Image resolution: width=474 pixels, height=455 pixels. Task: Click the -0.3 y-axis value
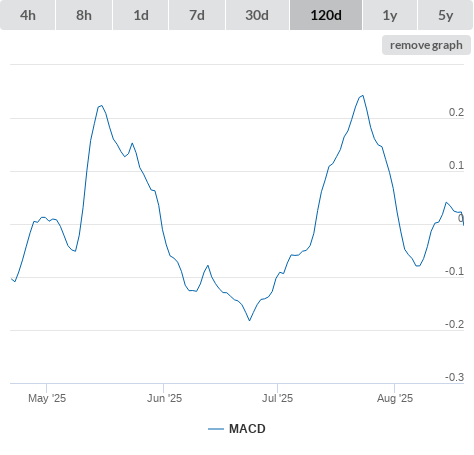pyautogui.click(x=454, y=377)
